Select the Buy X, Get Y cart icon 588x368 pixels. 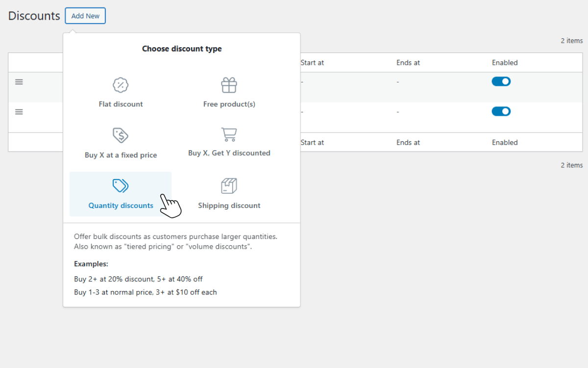click(229, 134)
